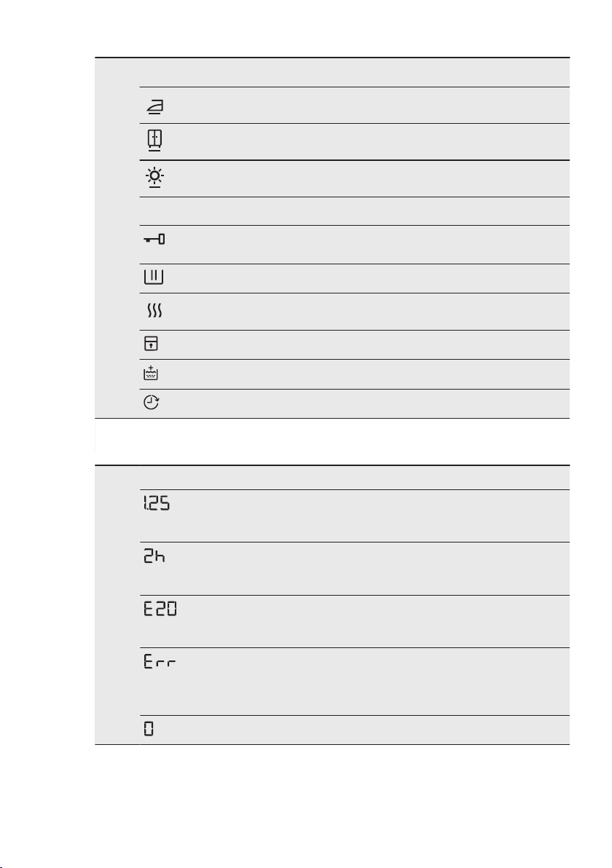The image size is (612, 868).
Task: Click the clock delay start icon
Action: point(152,403)
